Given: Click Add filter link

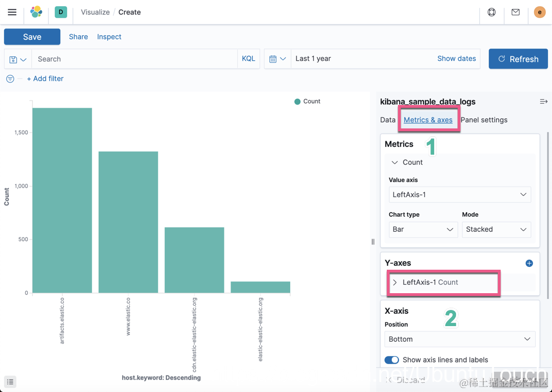Looking at the screenshot, I should click(x=45, y=79).
